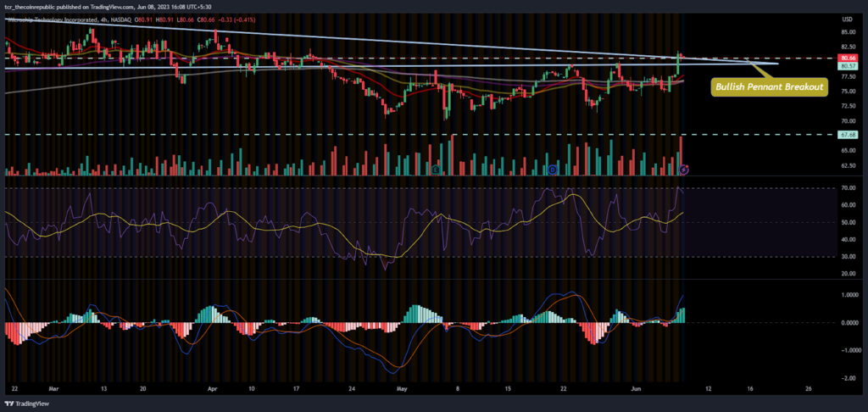Screen dimensions: 868x412
Task: Click the earnings 'E' marker on the volume bars
Action: (437, 170)
